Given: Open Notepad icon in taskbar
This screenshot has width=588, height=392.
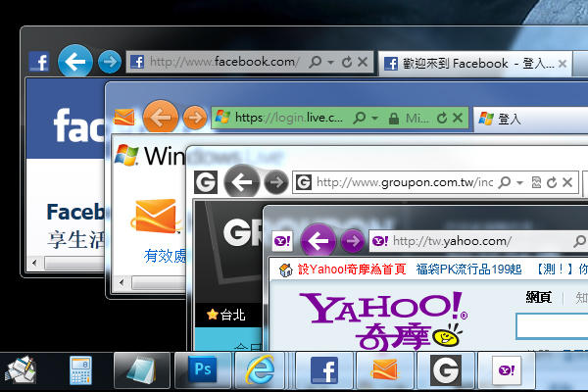Looking at the screenshot, I should point(141,370).
